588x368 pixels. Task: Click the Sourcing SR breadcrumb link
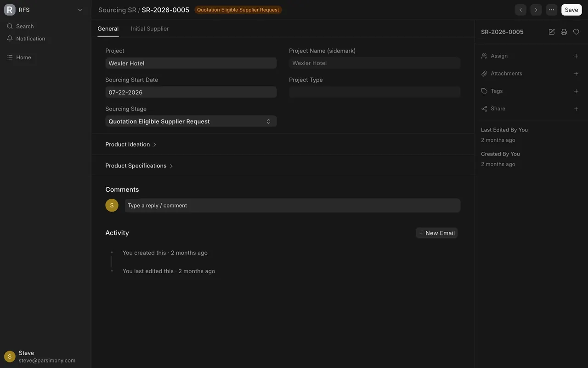click(x=117, y=10)
